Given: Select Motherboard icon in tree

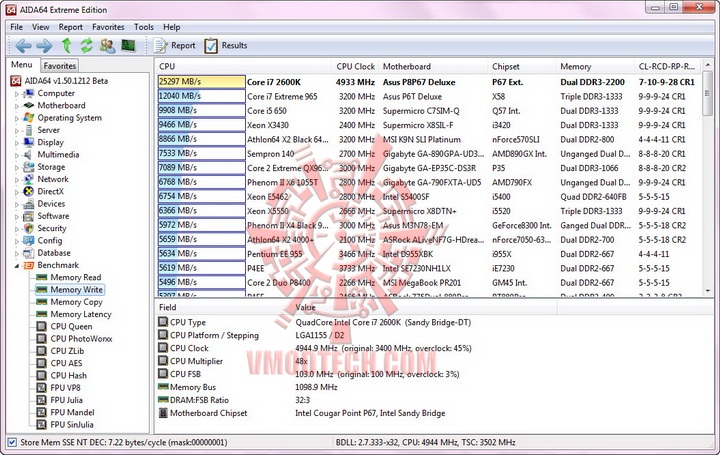Looking at the screenshot, I should (29, 106).
